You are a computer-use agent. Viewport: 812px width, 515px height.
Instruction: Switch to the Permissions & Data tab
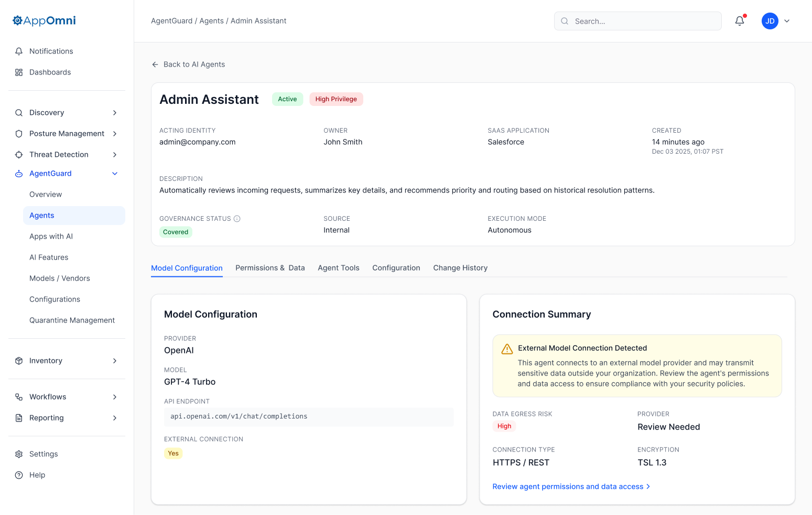coord(270,267)
